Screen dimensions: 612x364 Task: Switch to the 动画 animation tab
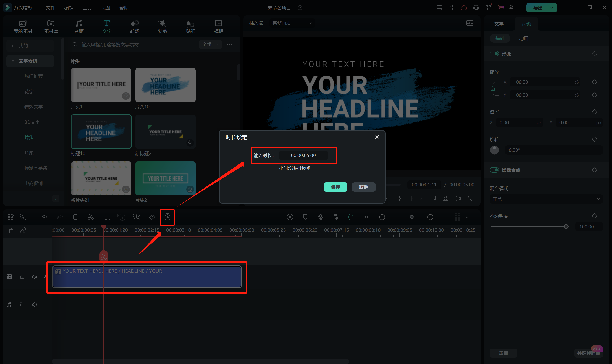tap(523, 38)
